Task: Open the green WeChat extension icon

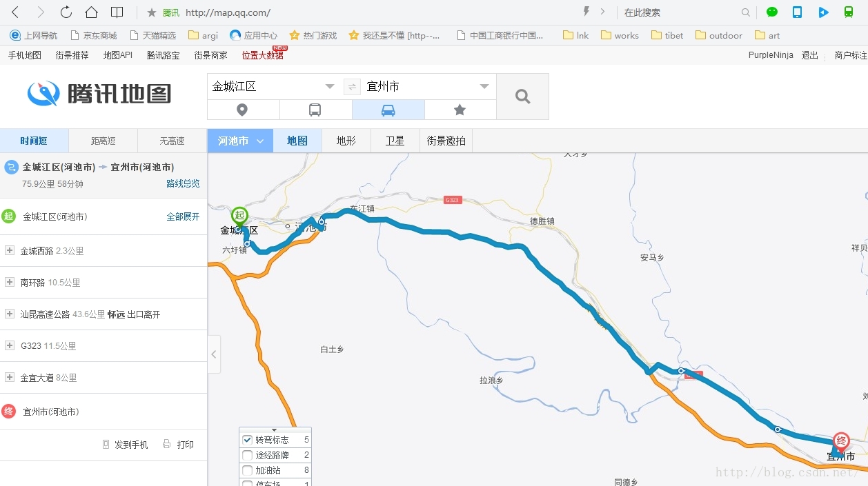Action: (x=772, y=12)
